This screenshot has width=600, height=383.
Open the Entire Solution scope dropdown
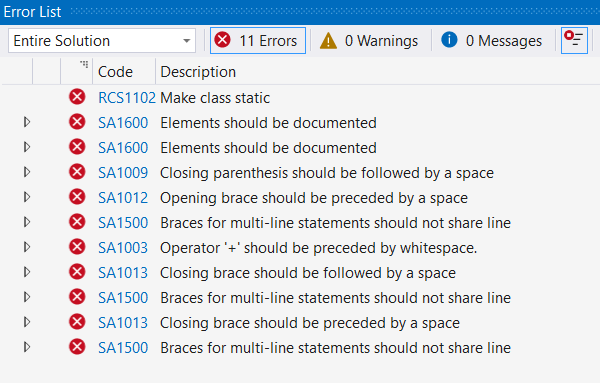point(102,41)
